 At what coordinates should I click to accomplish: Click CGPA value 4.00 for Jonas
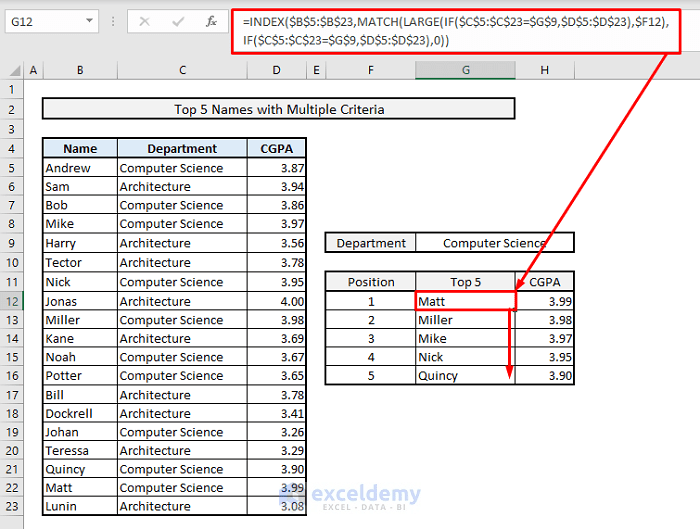pos(277,301)
